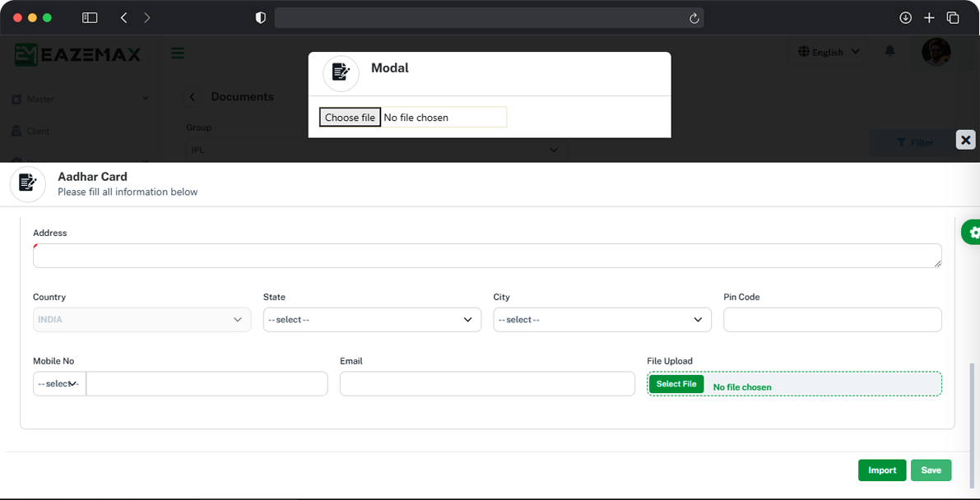Open a new tab with the plus icon
Image resolution: width=980 pixels, height=500 pixels.
[929, 18]
